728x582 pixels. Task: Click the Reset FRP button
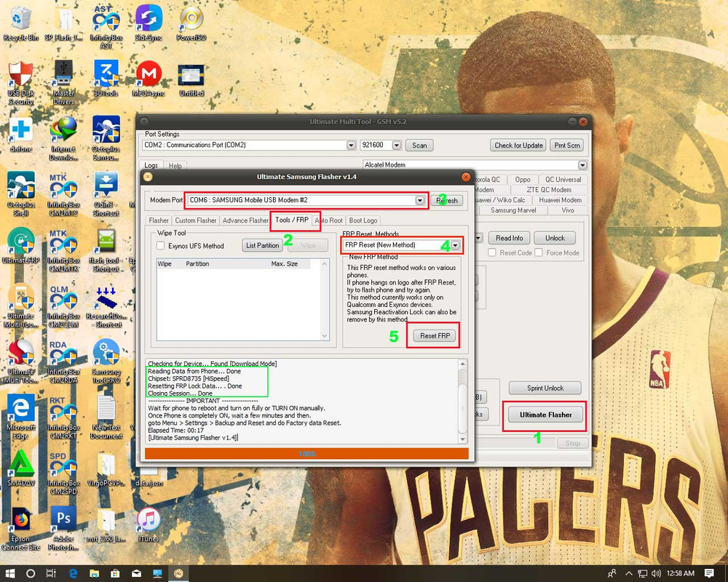pyautogui.click(x=435, y=335)
